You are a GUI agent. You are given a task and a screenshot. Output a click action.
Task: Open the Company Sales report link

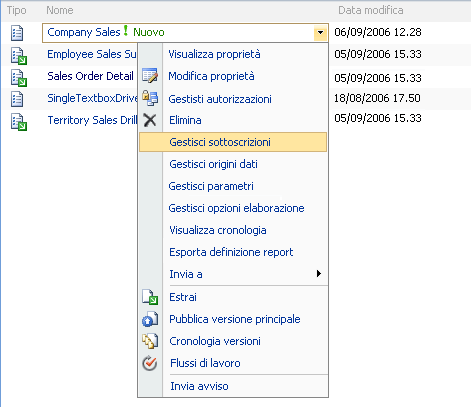point(84,32)
